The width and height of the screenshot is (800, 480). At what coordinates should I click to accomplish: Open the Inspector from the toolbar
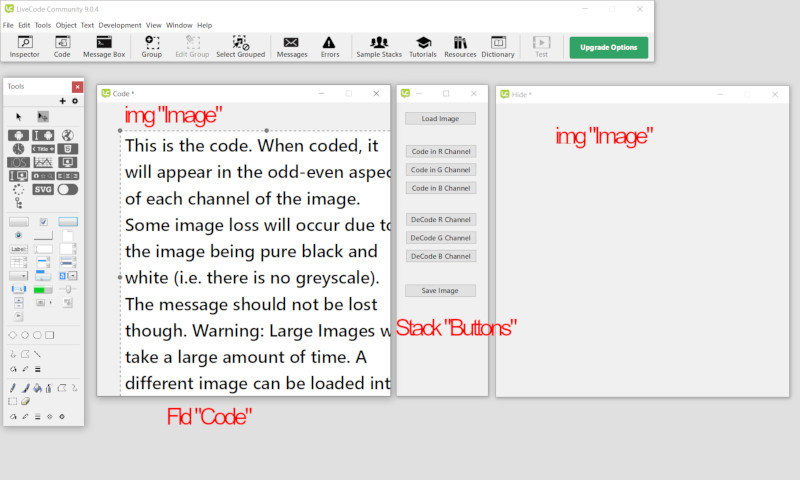tap(24, 46)
